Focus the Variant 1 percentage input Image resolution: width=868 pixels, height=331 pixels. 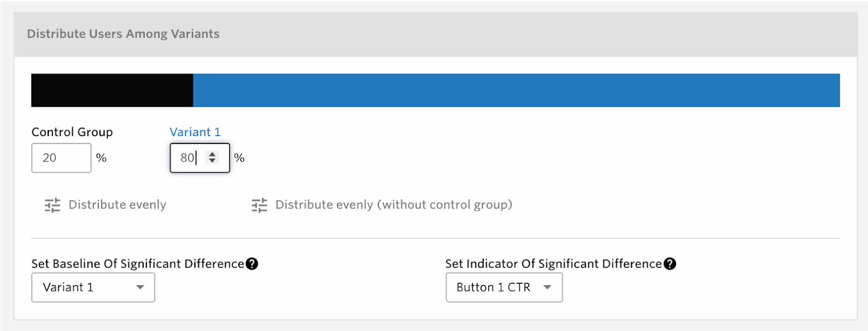(200, 158)
